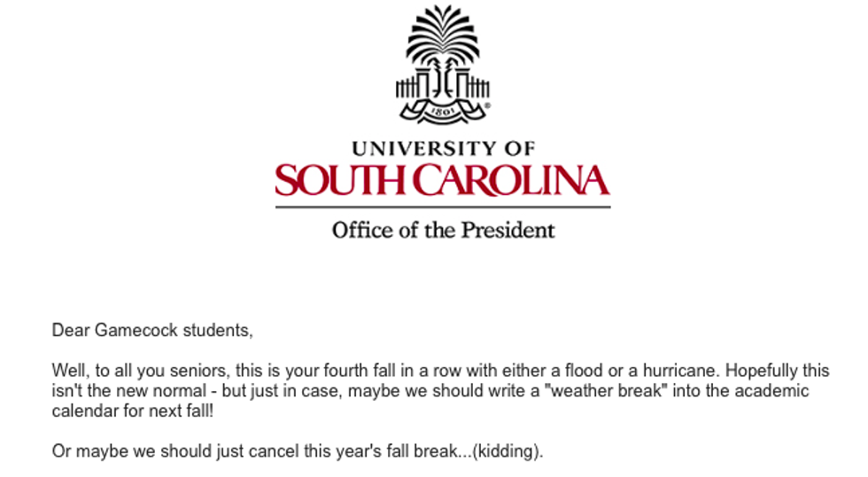Click the red "SOUTH CAROLINA" wordmark

442,179
